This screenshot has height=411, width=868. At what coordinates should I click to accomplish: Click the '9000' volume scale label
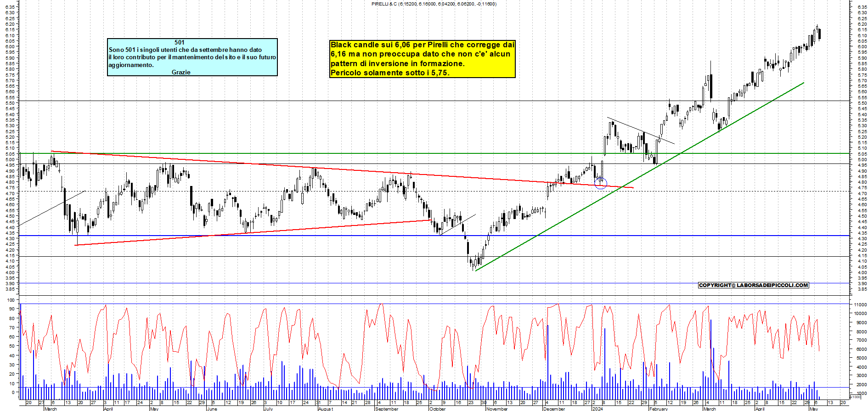861,322
